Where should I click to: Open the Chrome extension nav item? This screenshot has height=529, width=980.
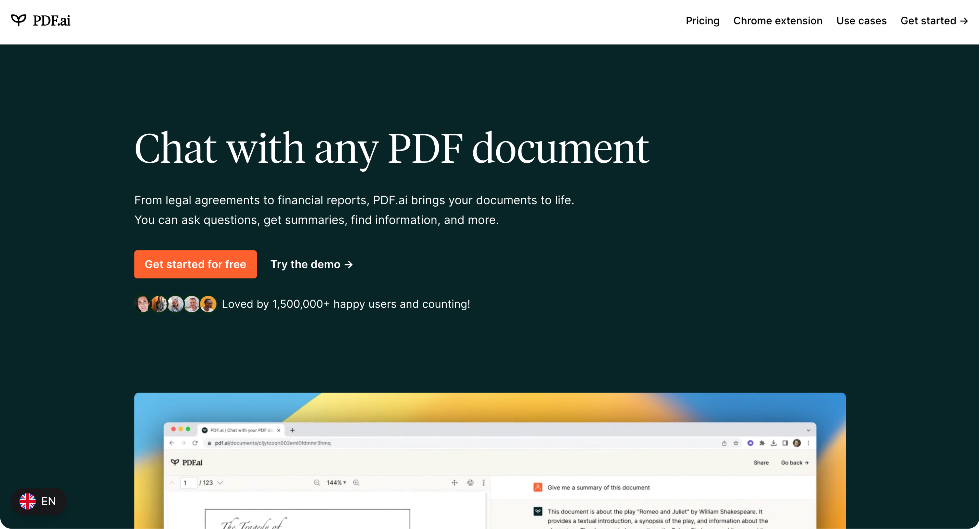click(x=778, y=21)
